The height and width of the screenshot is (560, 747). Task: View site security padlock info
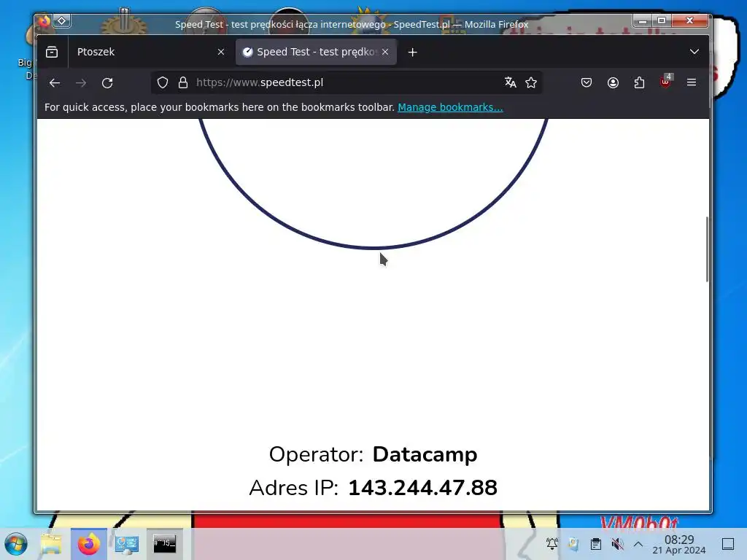click(x=183, y=83)
